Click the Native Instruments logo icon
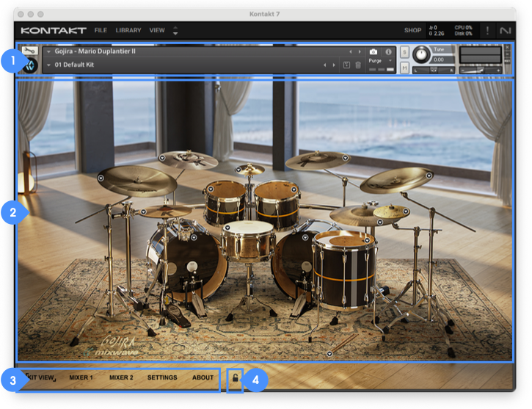Viewport: 532px width, 409px height. pyautogui.click(x=505, y=30)
